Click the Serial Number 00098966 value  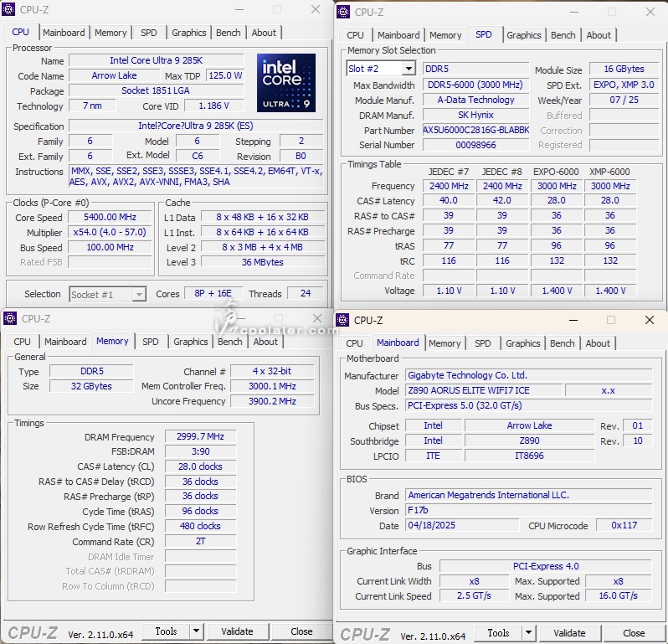click(x=475, y=145)
